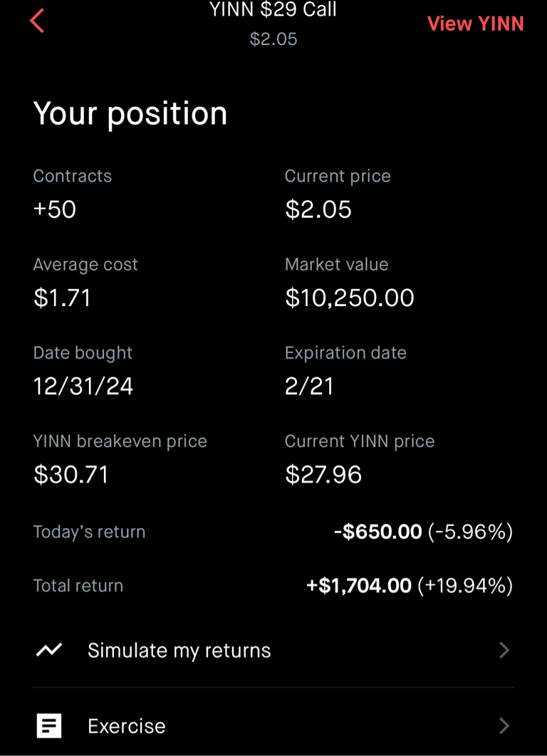
Task: Expand the Exercise row chevron
Action: pyautogui.click(x=504, y=725)
